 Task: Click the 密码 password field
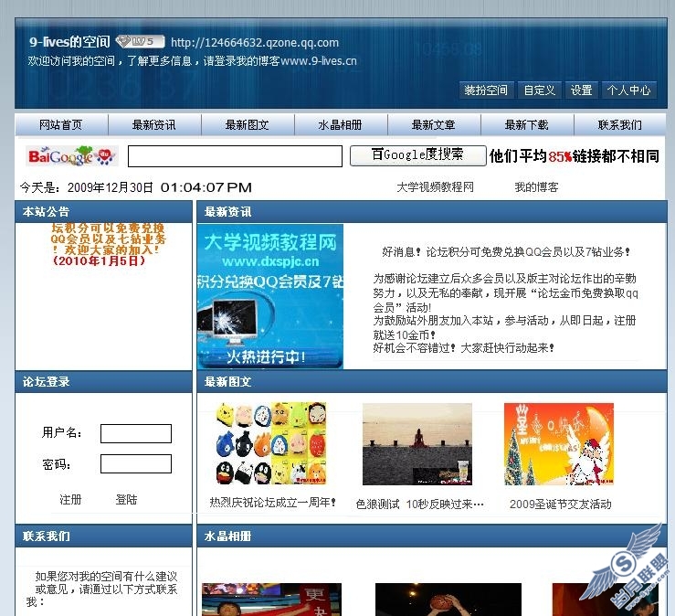coord(135,464)
